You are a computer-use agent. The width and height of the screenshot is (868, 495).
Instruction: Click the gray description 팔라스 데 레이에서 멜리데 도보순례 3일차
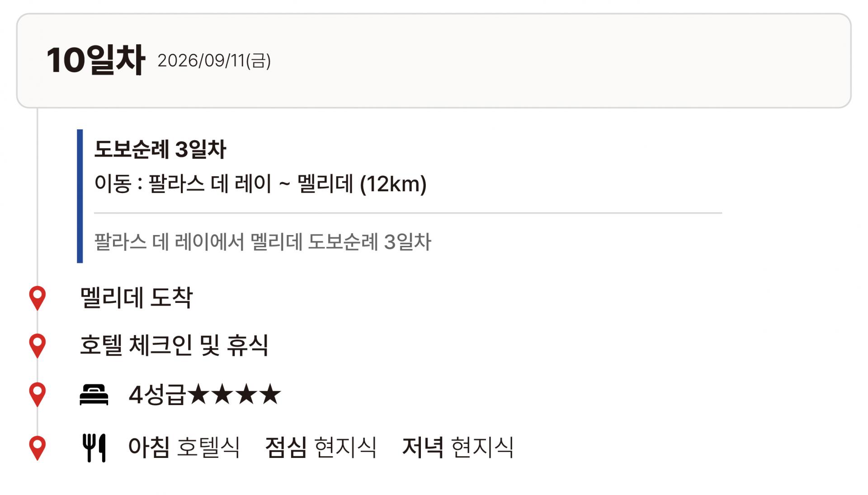263,242
